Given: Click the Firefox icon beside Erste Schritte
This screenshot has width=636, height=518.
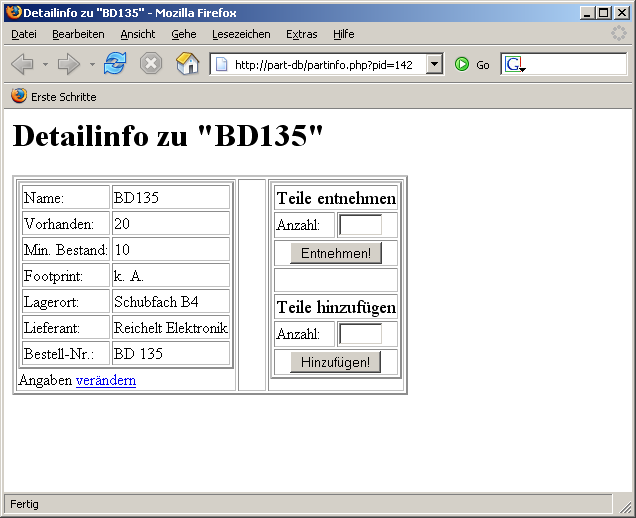Looking at the screenshot, I should [x=19, y=96].
